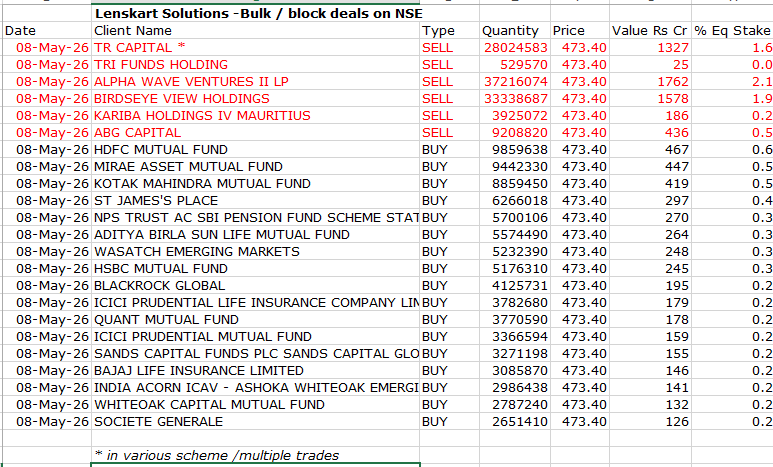Select quantity cell '3085870'
Viewport: 773px width, 467px height.
(x=515, y=371)
